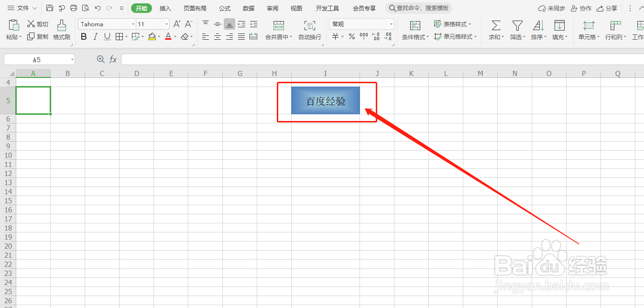Click the 未同步 (Not synced) cloud status
This screenshot has height=308, width=644.
(552, 9)
